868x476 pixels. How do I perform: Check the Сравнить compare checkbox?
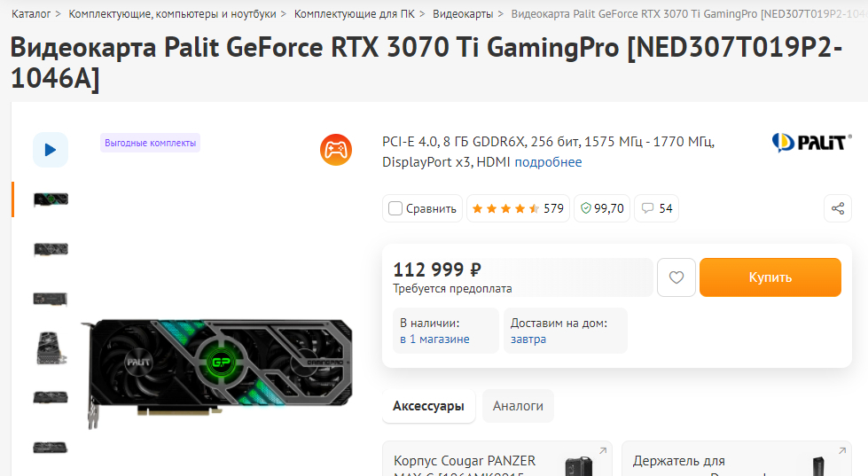pyautogui.click(x=395, y=208)
